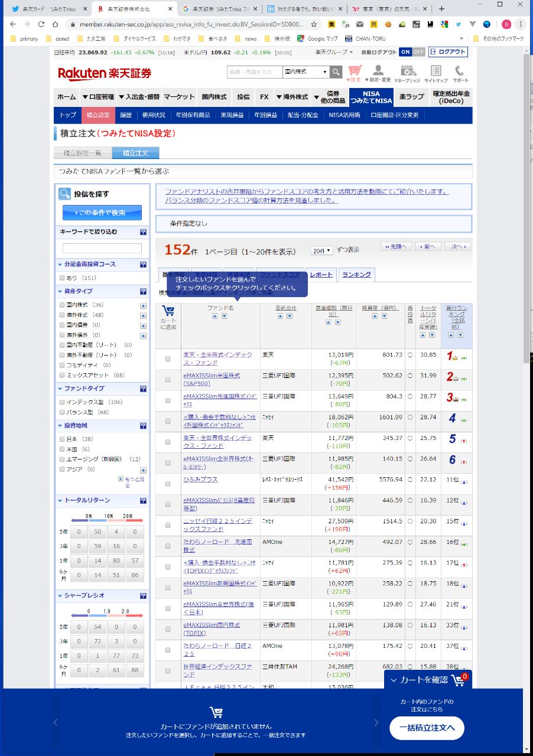
Task: Click カートを確認 button
Action: (428, 680)
